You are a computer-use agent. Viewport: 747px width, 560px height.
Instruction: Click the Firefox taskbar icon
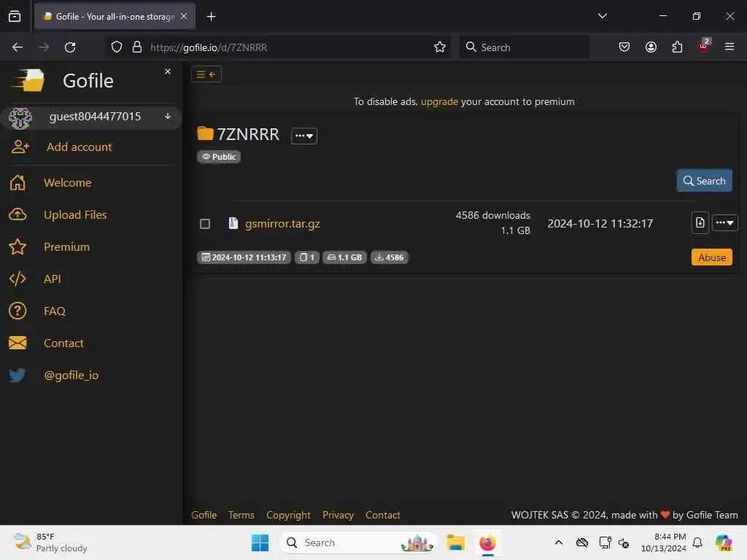coord(488,542)
